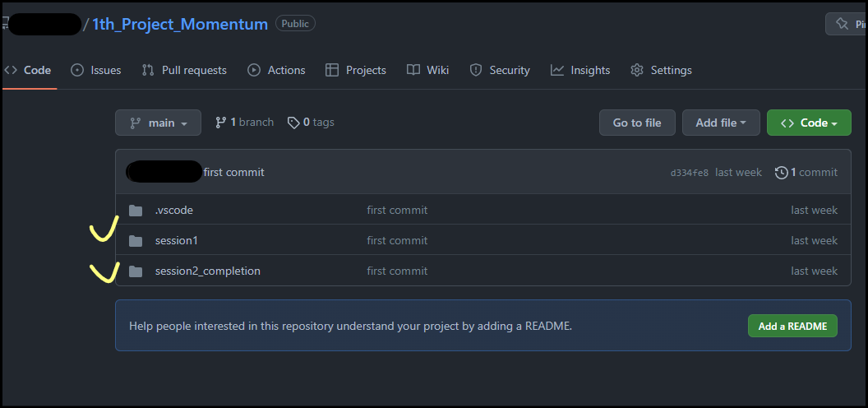Go to the Pull requests tab
The width and height of the screenshot is (868, 408).
(184, 71)
